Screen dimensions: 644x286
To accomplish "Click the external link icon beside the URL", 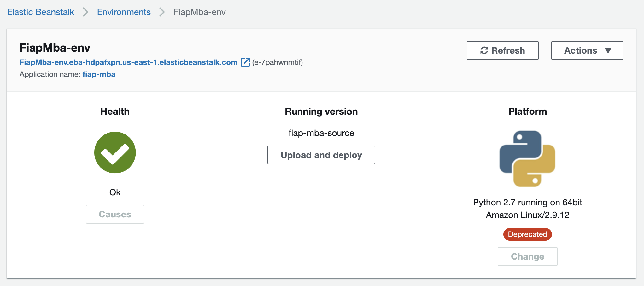I will click(x=245, y=62).
